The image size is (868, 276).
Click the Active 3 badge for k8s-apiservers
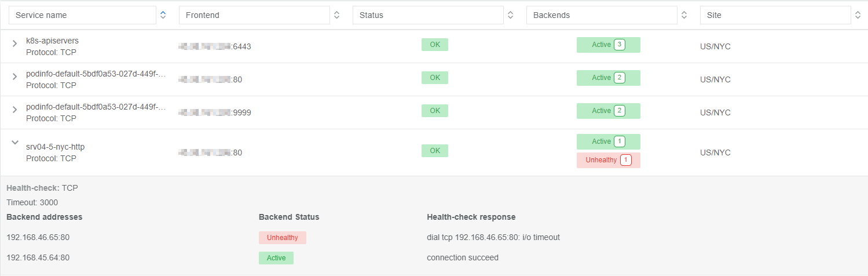click(608, 45)
